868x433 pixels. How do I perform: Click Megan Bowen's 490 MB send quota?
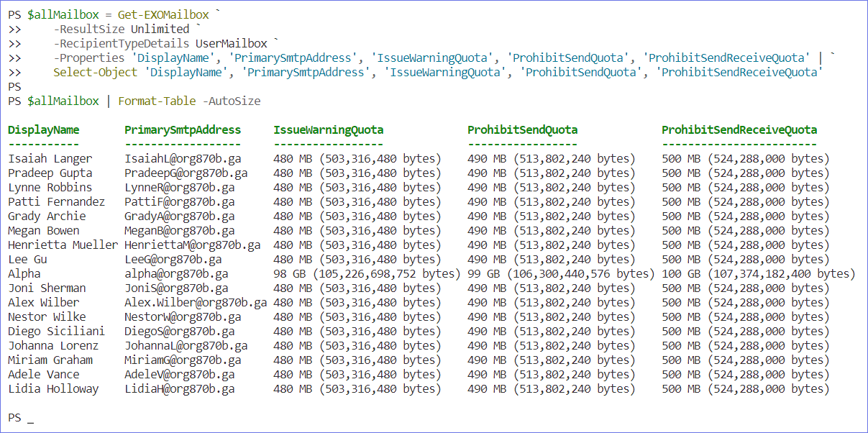click(552, 231)
